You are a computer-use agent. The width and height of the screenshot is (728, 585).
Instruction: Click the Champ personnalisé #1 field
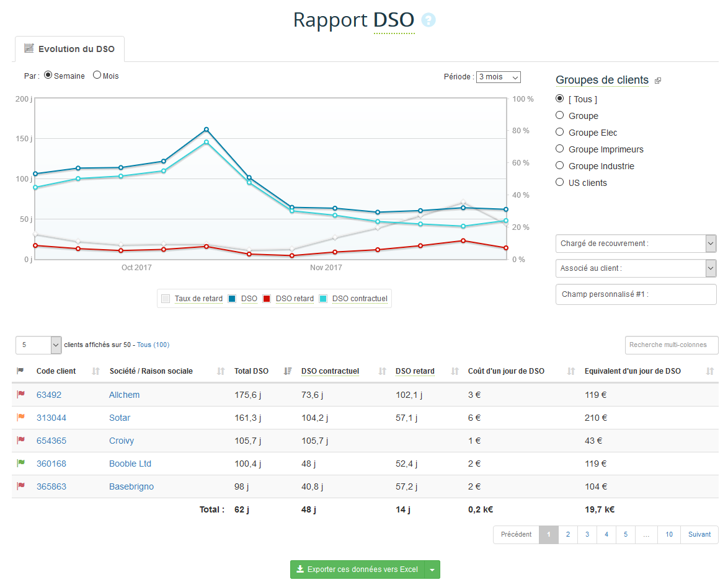pyautogui.click(x=636, y=294)
